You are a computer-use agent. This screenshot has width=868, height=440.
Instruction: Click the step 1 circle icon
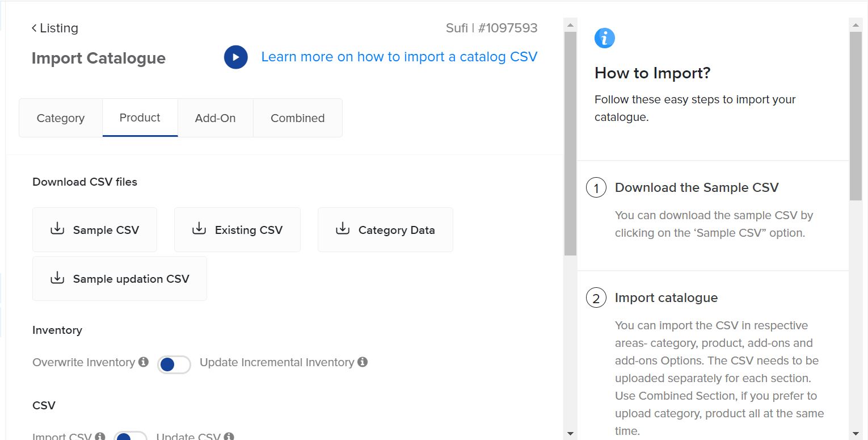pyautogui.click(x=596, y=188)
